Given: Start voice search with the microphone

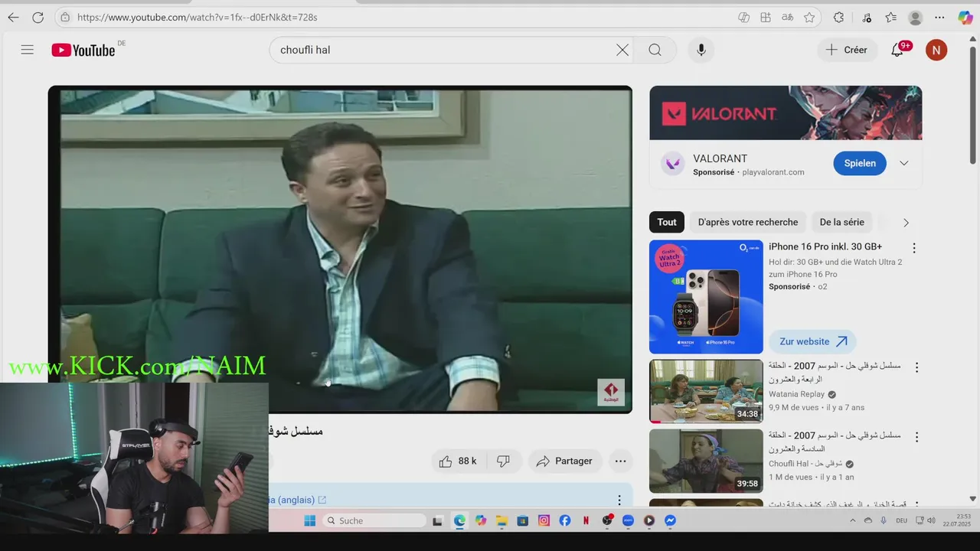Looking at the screenshot, I should coord(701,50).
